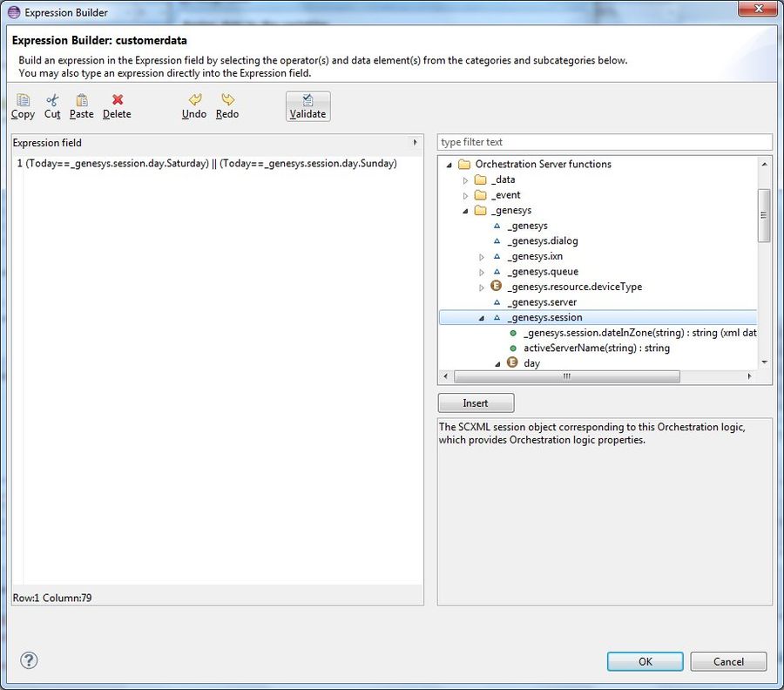Collapse the day enumeration node
Viewport: 784px width, 690px height.
(x=497, y=364)
